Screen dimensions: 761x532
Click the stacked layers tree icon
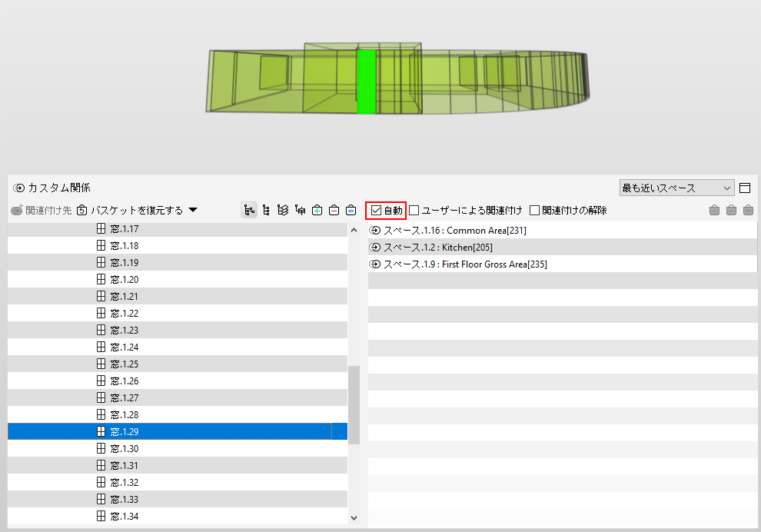click(x=283, y=210)
